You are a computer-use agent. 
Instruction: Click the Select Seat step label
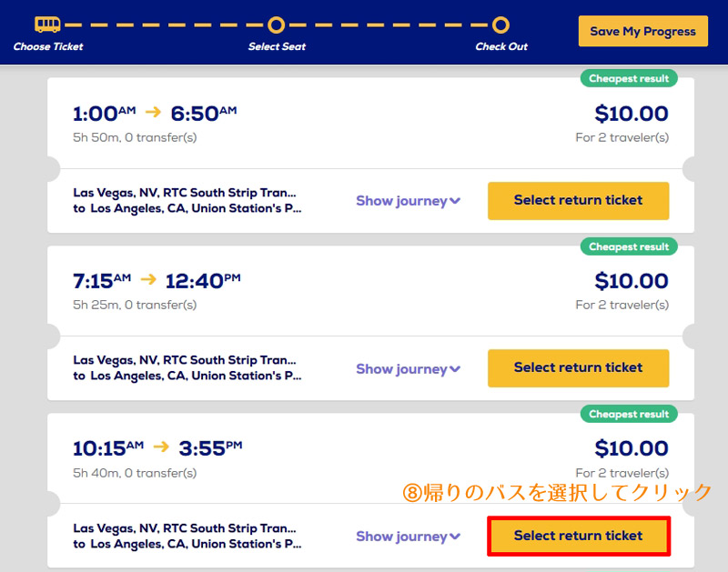(277, 46)
